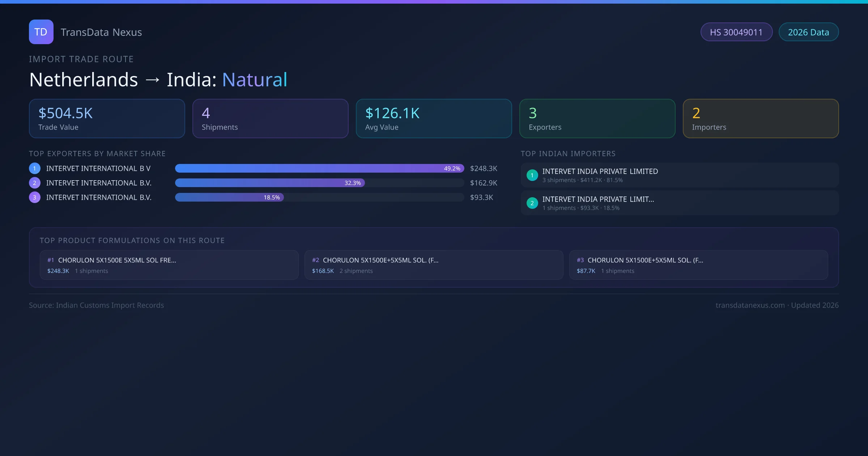Open #3 CHORULON product card worth $87.7K
Image resolution: width=868 pixels, height=456 pixels.
(x=698, y=265)
